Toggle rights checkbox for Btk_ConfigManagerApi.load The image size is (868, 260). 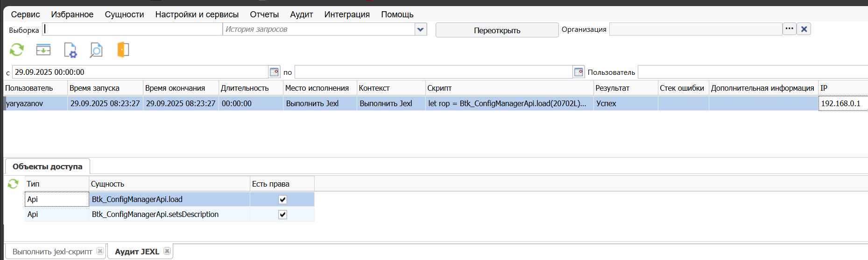coord(282,200)
